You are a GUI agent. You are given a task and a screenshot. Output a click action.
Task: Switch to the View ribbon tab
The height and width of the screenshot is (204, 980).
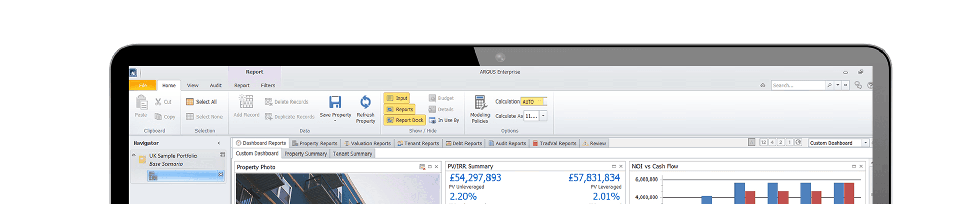(x=192, y=85)
